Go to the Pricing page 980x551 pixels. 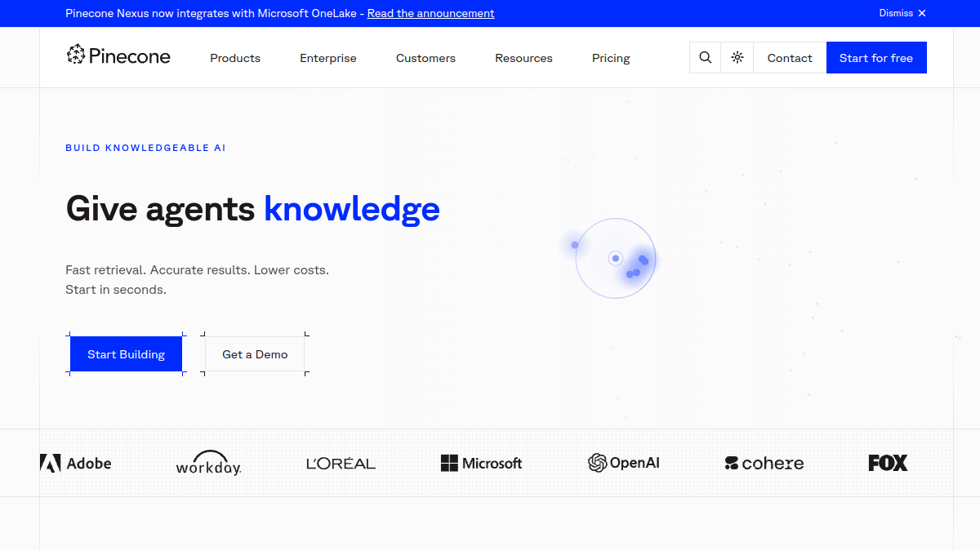611,58
